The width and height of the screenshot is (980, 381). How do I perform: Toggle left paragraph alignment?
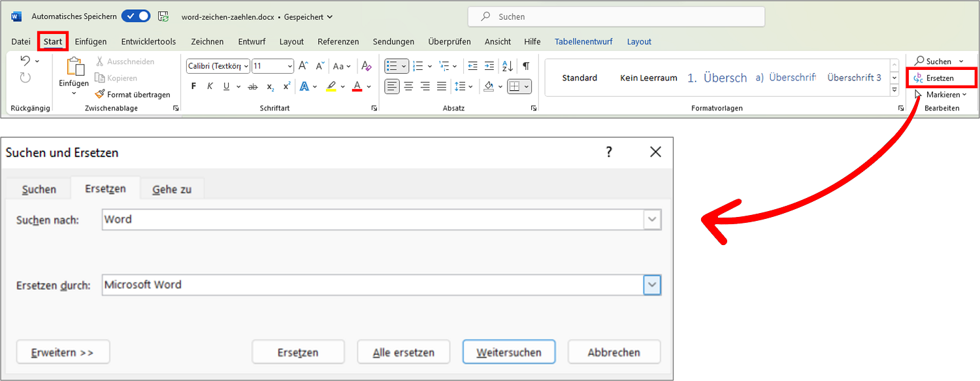tap(391, 86)
